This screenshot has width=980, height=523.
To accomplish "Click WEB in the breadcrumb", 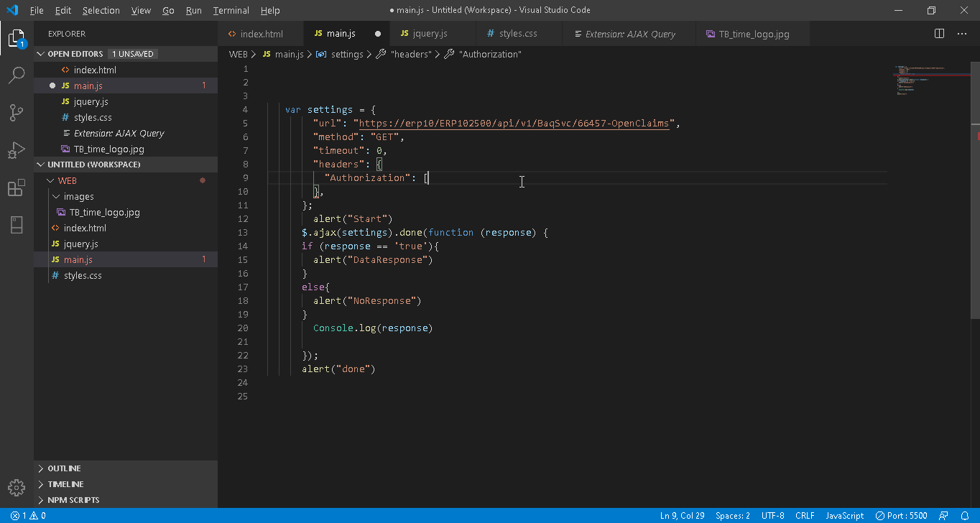I will point(238,55).
